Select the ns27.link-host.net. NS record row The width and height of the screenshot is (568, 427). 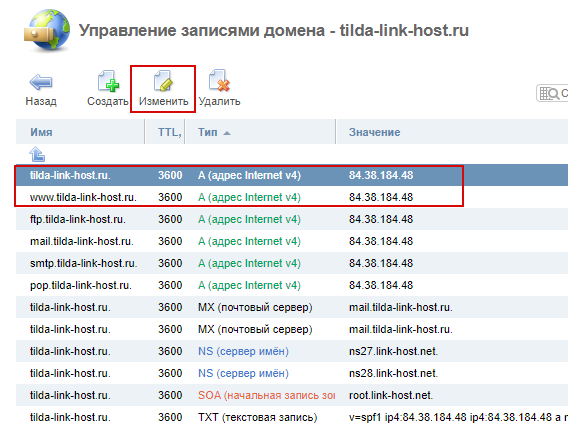[292, 351]
